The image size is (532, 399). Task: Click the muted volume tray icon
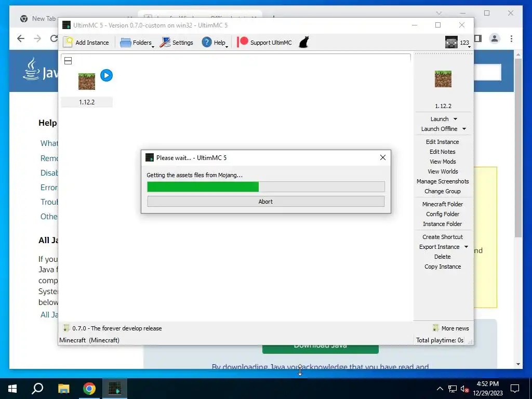click(x=464, y=389)
